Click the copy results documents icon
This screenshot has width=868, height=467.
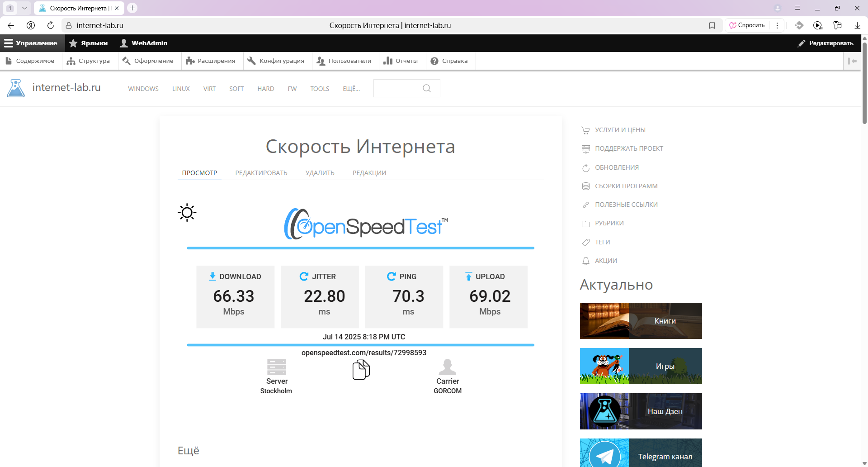coord(361,369)
